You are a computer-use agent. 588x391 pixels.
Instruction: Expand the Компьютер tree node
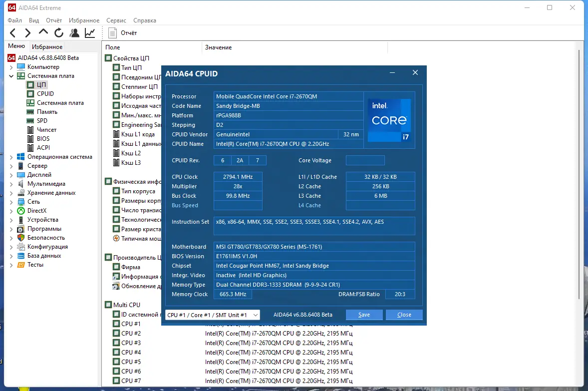(x=11, y=67)
